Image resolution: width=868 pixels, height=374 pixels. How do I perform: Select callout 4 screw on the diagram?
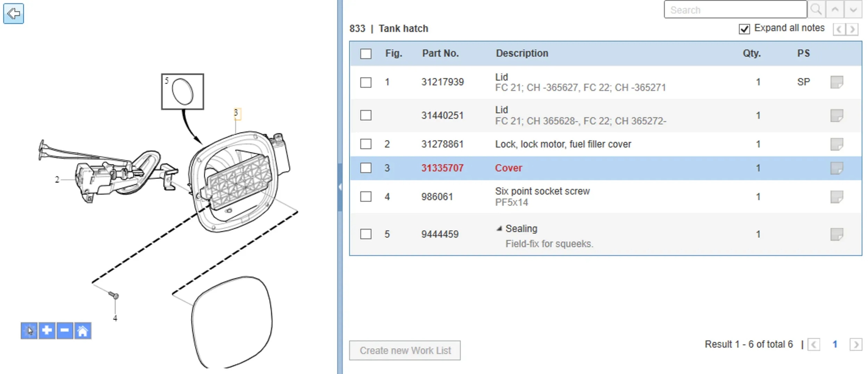[x=115, y=318]
